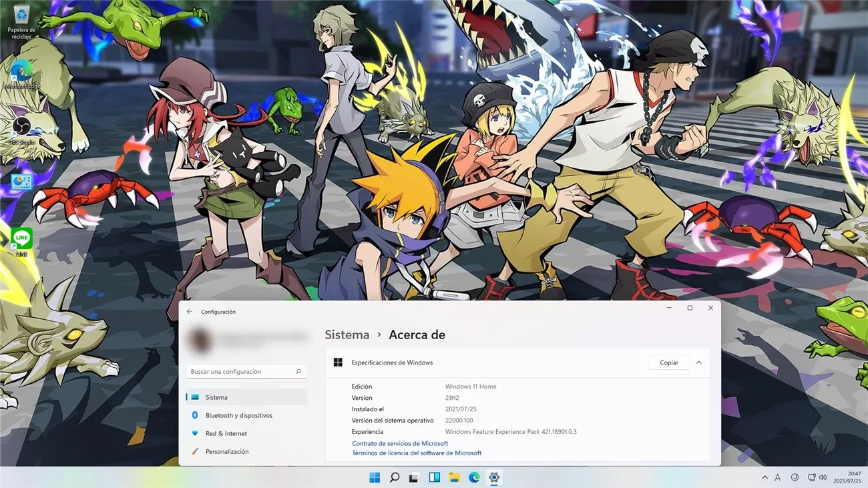Open the LINE desktop shortcut

[21, 242]
